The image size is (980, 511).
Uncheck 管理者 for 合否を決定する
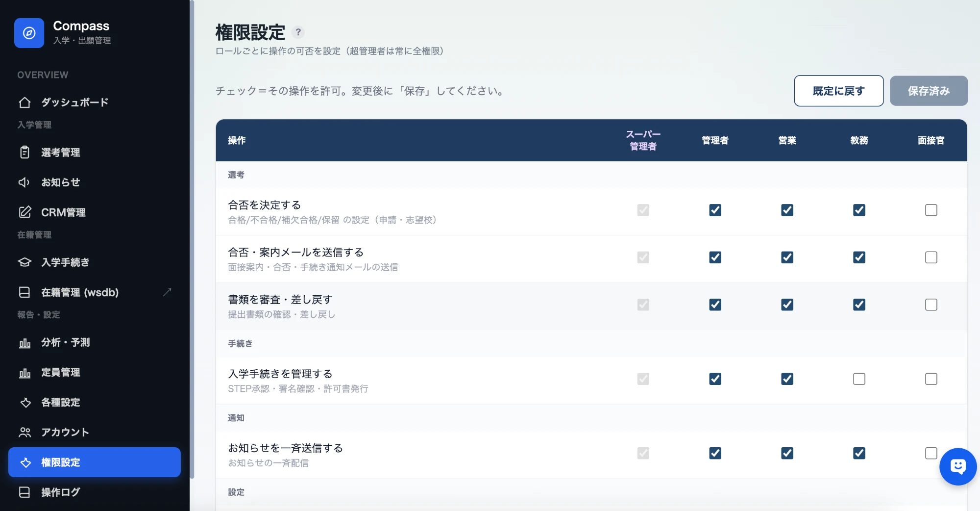pos(715,210)
